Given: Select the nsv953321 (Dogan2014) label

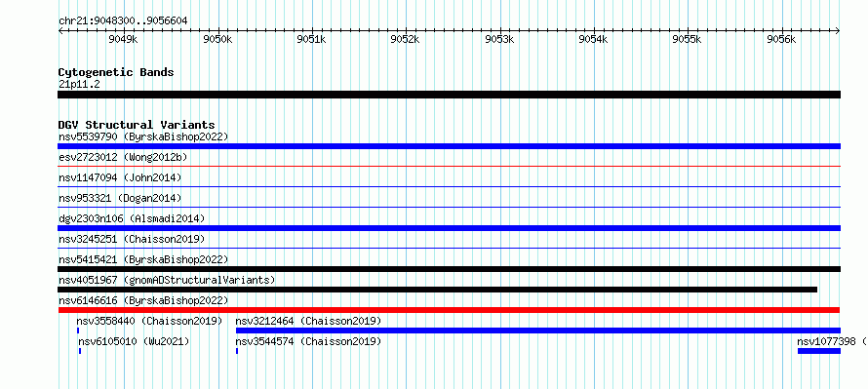Looking at the screenshot, I should click(120, 198).
